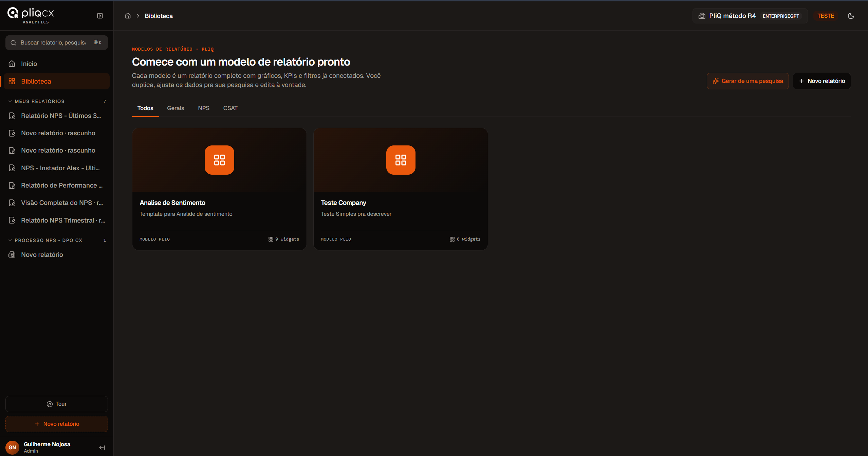This screenshot has width=868, height=456.
Task: Click Gerar de uma pesquisa button
Action: [747, 81]
